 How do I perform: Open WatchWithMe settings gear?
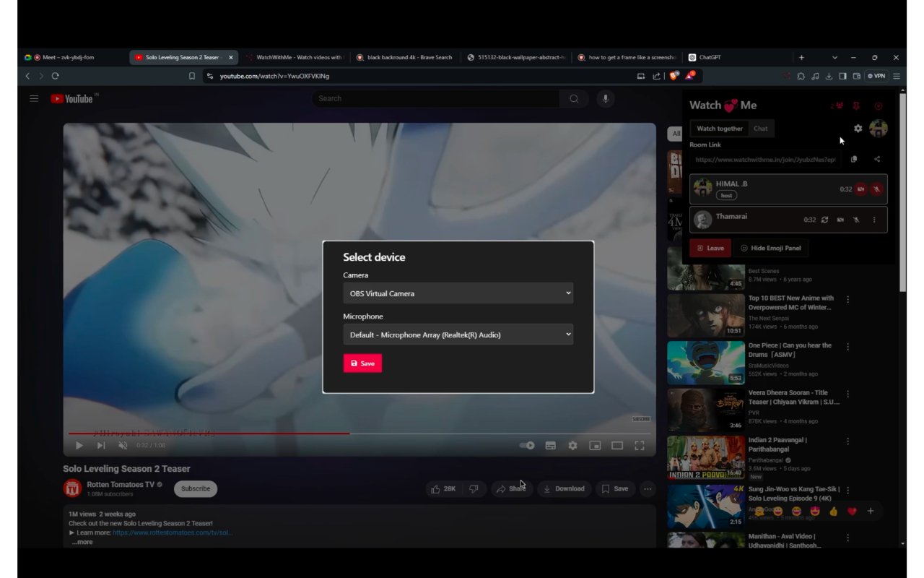coord(858,129)
